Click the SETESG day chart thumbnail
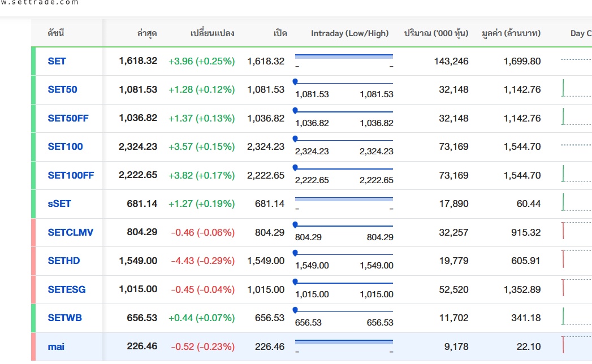592x364 pixels. [576, 288]
